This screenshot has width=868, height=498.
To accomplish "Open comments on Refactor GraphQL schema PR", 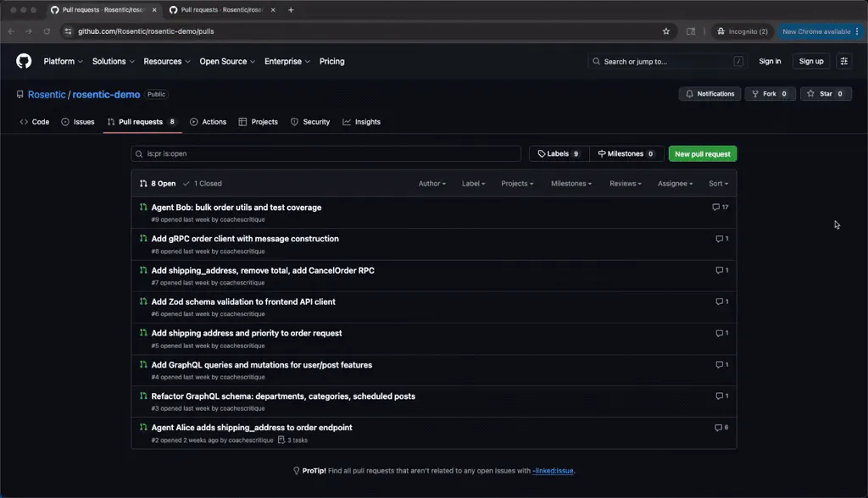I will point(722,396).
